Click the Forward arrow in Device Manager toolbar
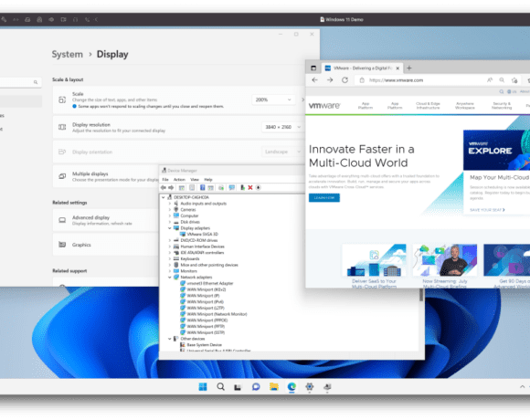Screen dimensions: 530x420 (171, 188)
